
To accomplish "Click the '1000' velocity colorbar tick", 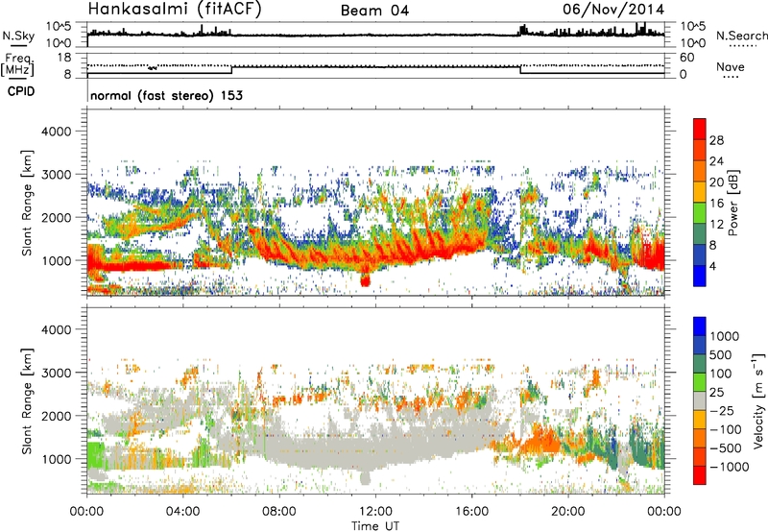I will 725,336.
